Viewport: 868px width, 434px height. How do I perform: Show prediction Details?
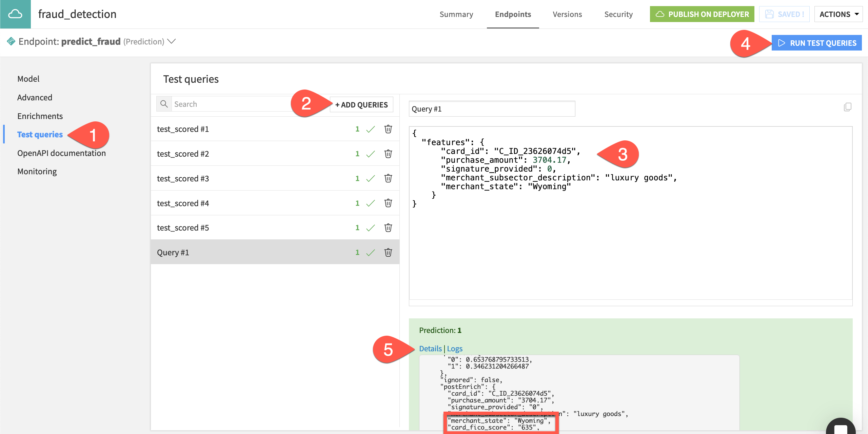(430, 349)
